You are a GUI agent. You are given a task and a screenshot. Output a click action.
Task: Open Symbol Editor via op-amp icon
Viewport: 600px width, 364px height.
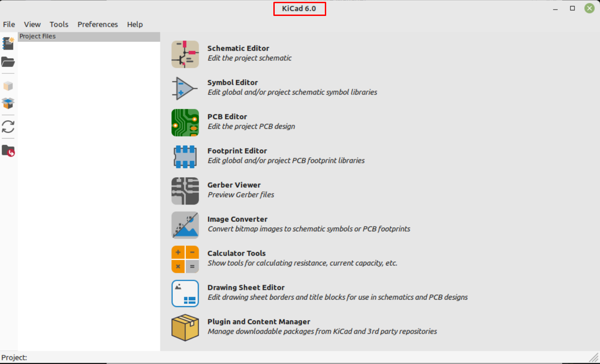pyautogui.click(x=185, y=88)
